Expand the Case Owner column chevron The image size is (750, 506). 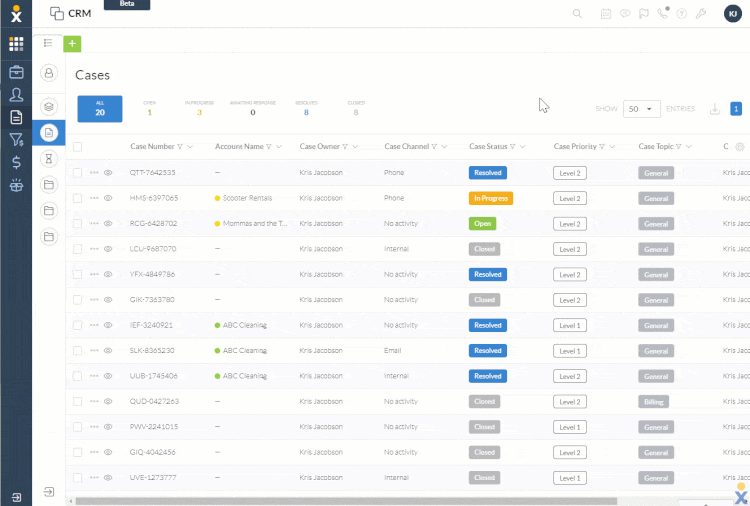355,146
